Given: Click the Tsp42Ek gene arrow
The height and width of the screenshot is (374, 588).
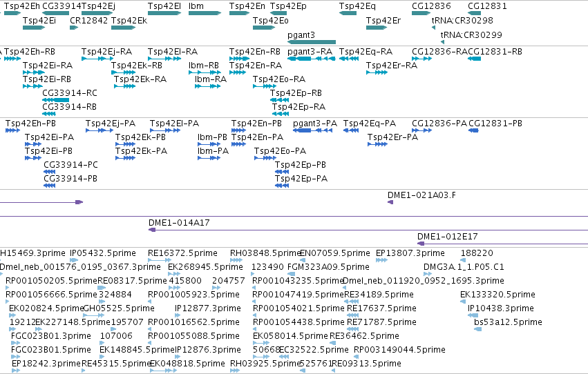Looking at the screenshot, I should [123, 28].
